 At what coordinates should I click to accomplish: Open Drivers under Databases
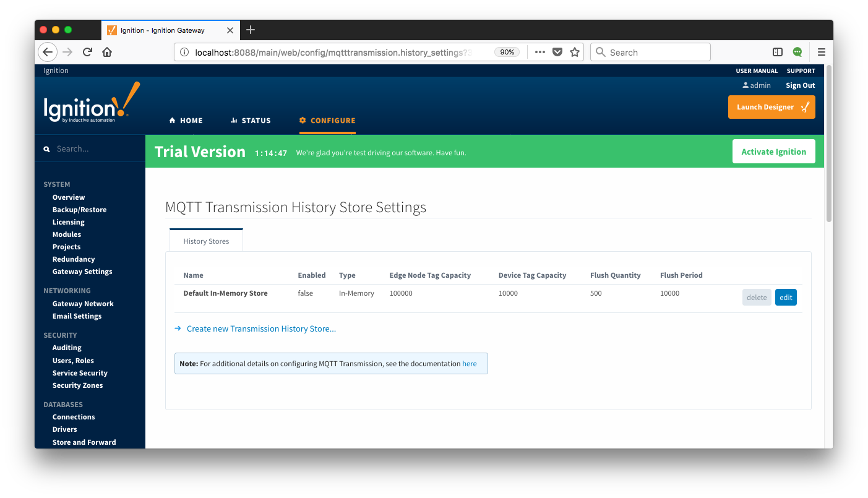(x=65, y=429)
